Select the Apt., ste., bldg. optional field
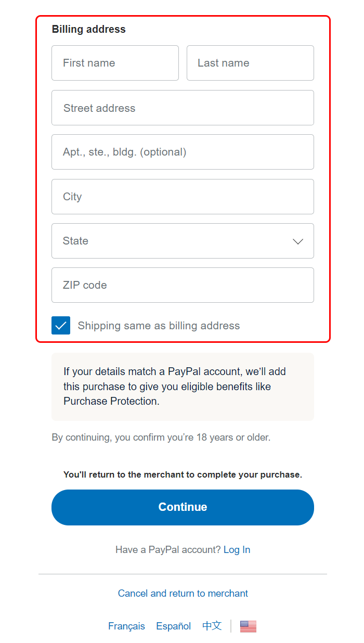 pos(183,152)
